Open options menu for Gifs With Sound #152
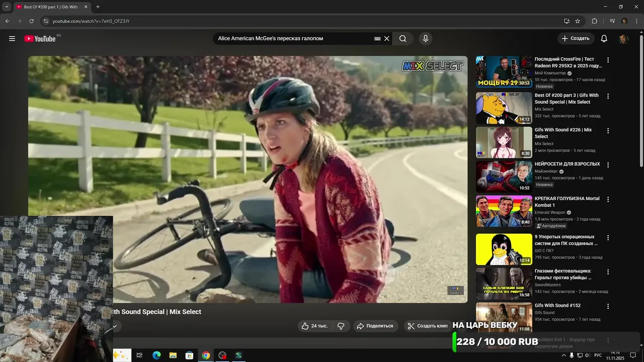 [608, 306]
